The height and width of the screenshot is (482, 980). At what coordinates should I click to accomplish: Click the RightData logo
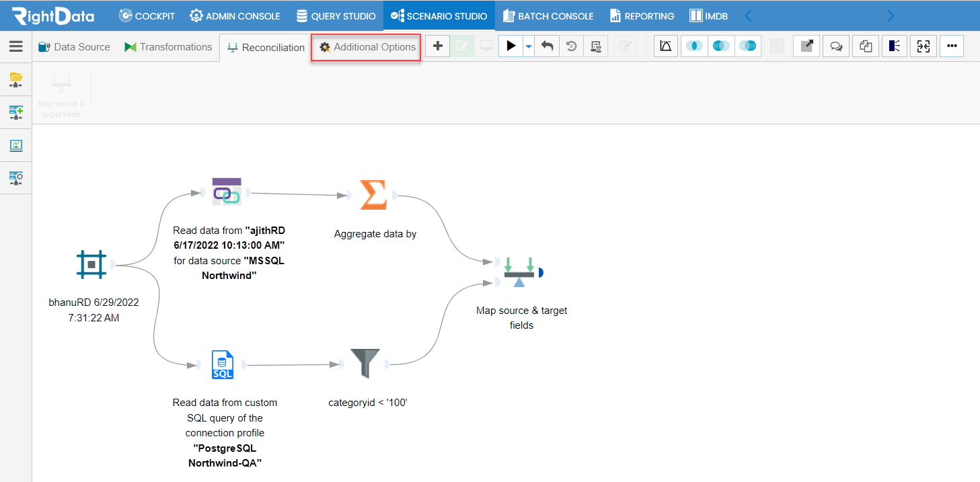coord(53,15)
